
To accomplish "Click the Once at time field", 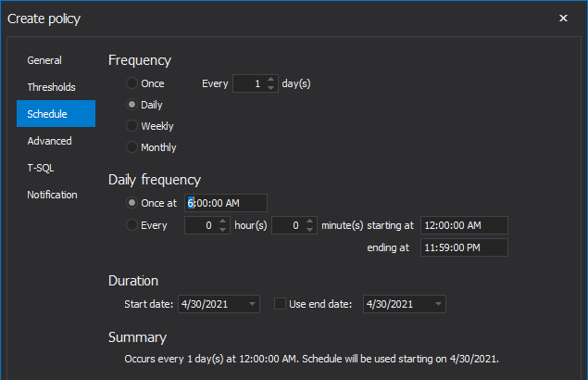I will [x=226, y=203].
